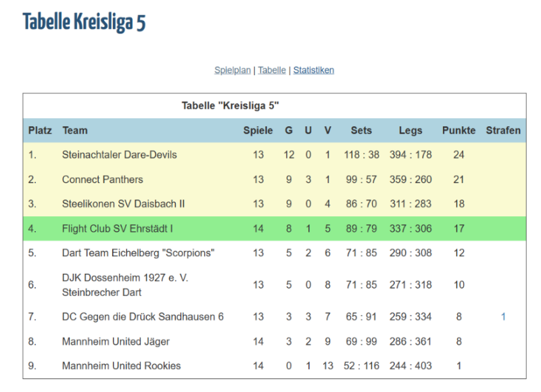The image size is (541, 392).
Task: Click the Punkte column header
Action: [x=458, y=130]
